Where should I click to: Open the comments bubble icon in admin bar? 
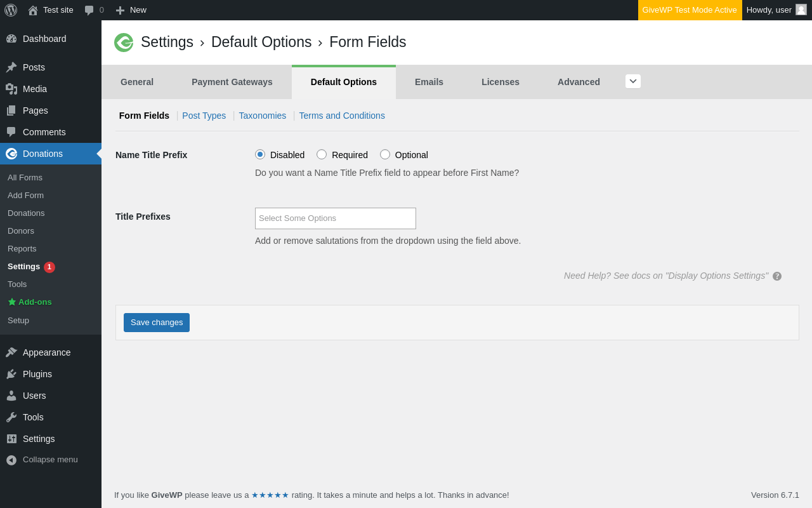coord(89,10)
